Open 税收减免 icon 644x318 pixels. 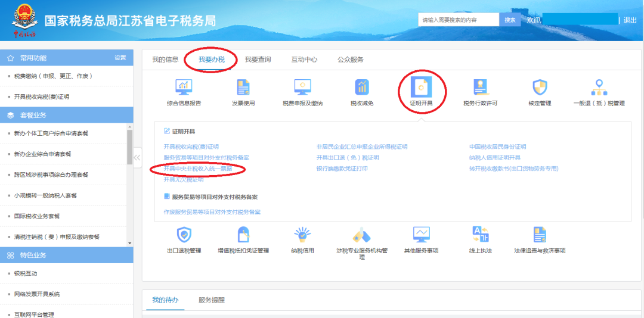(x=362, y=87)
